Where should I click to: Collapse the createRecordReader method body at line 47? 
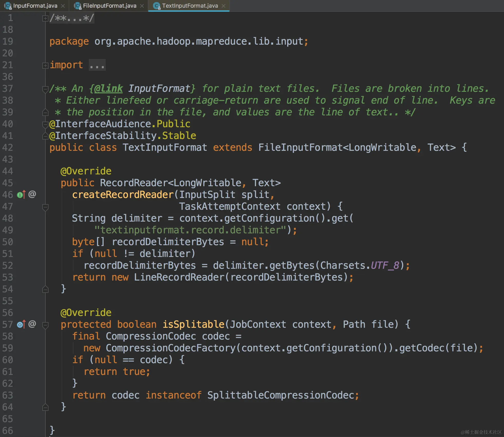(x=45, y=207)
